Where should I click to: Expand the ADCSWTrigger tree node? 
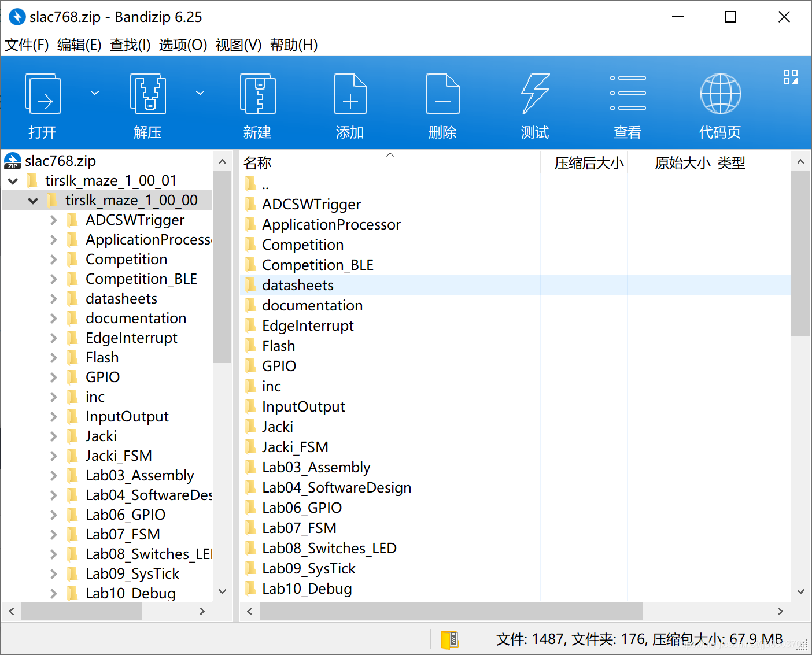point(54,220)
